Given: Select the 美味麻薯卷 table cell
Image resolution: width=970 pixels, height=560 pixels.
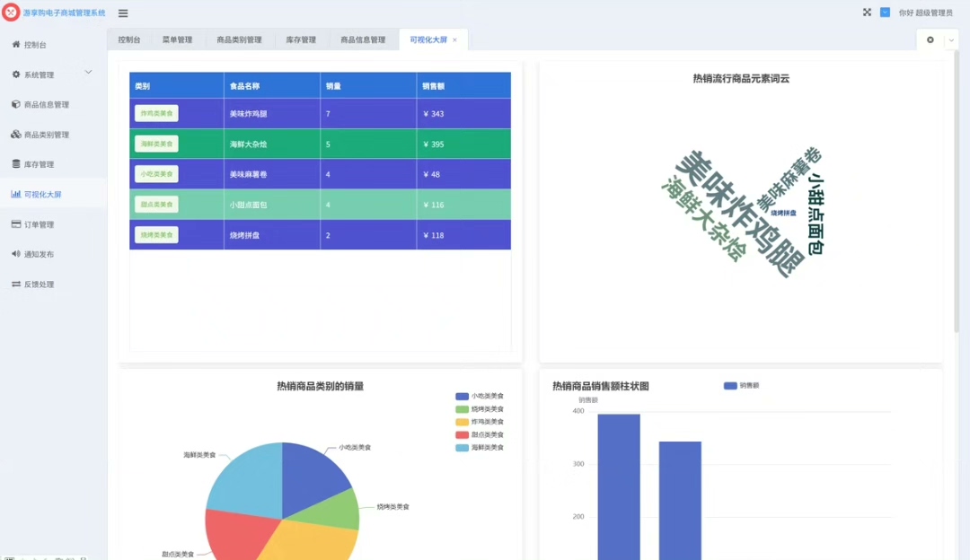Looking at the screenshot, I should [272, 174].
